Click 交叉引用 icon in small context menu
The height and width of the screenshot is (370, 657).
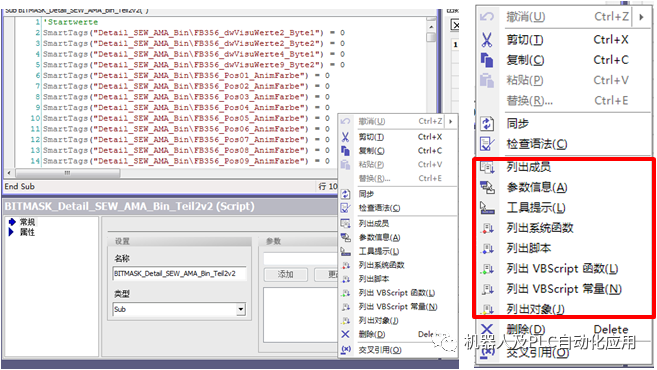tap(346, 349)
